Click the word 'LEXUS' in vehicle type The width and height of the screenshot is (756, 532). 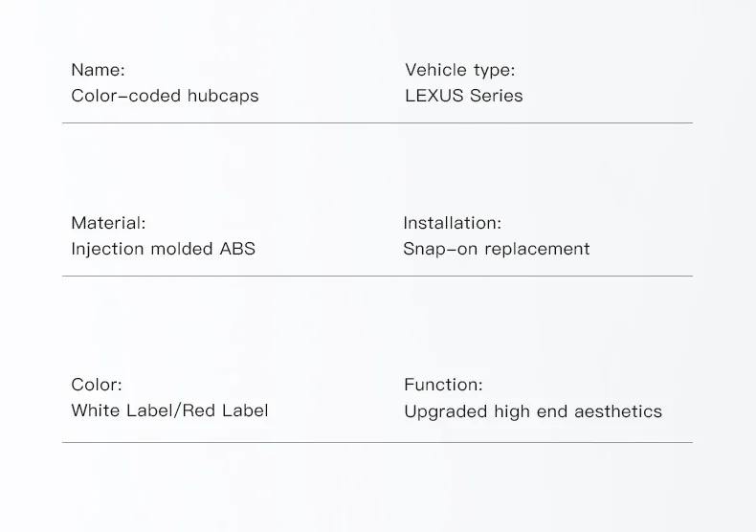pyautogui.click(x=434, y=96)
